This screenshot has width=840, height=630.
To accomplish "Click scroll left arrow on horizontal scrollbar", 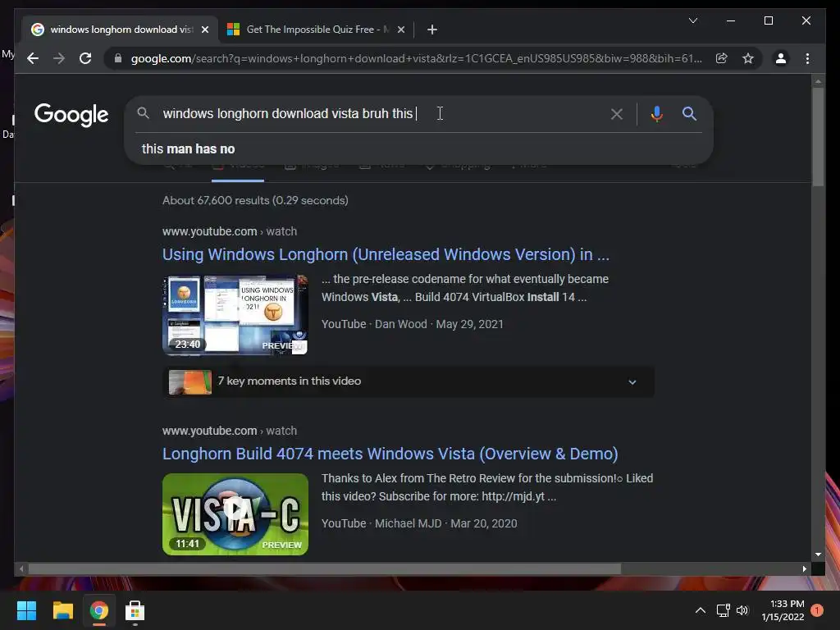I will (21, 569).
